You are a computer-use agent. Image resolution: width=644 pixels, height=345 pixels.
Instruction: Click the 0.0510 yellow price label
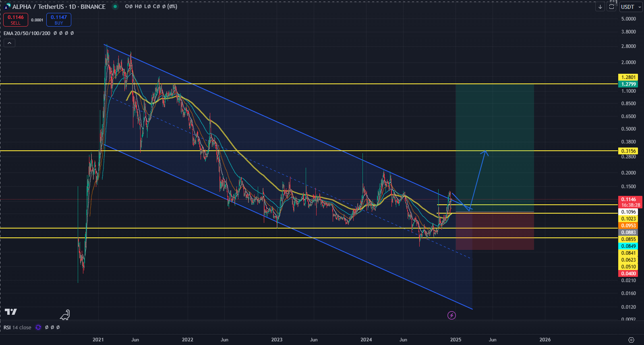coord(628,266)
